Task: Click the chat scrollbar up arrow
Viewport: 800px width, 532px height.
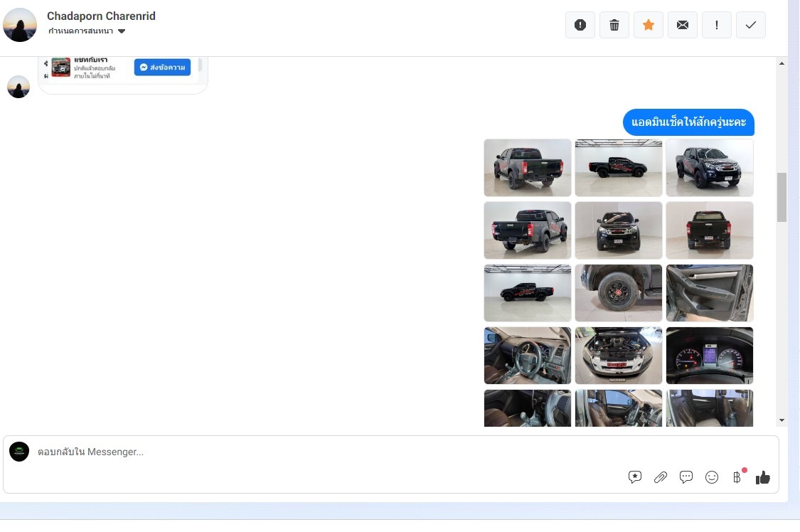Action: (782, 64)
